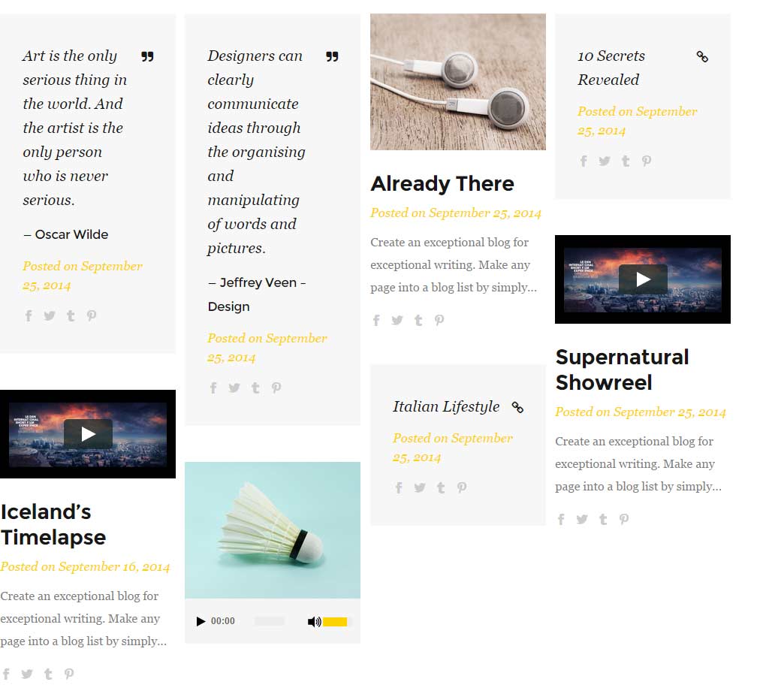This screenshot has width=766, height=700.
Task: Click Iceland's Timelapse date September 16, 2014
Action: (x=114, y=567)
